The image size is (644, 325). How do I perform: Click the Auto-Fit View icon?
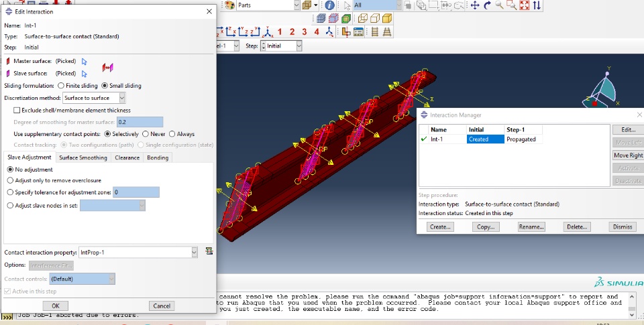(x=525, y=5)
